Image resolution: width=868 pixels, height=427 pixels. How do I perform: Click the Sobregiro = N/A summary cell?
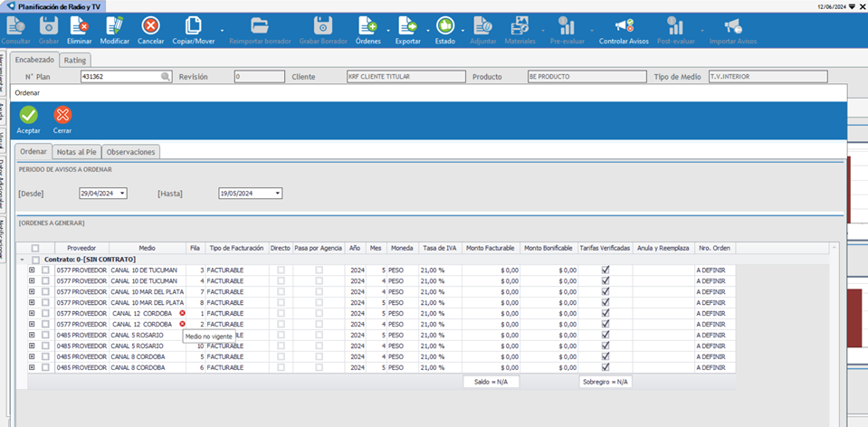pyautogui.click(x=606, y=382)
